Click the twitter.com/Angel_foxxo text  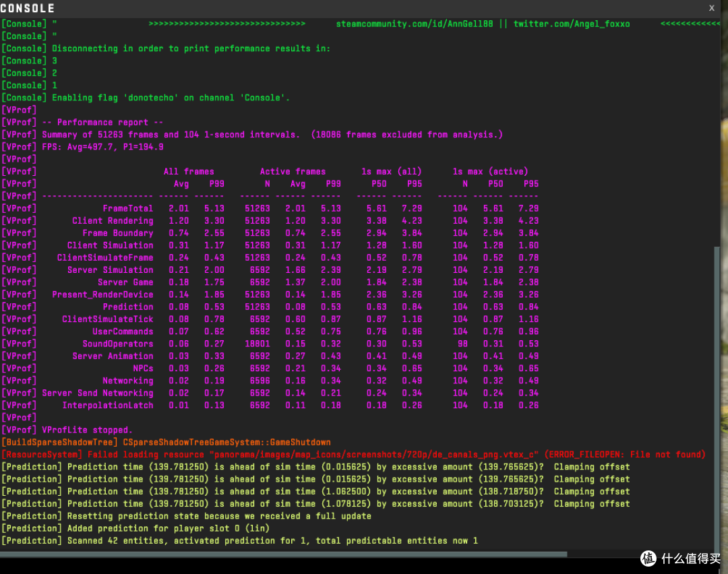pyautogui.click(x=572, y=24)
